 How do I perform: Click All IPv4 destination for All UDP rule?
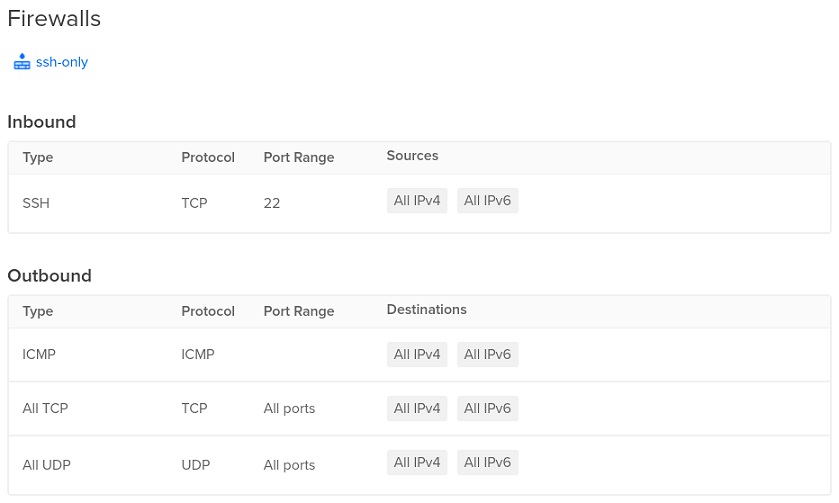(x=417, y=462)
